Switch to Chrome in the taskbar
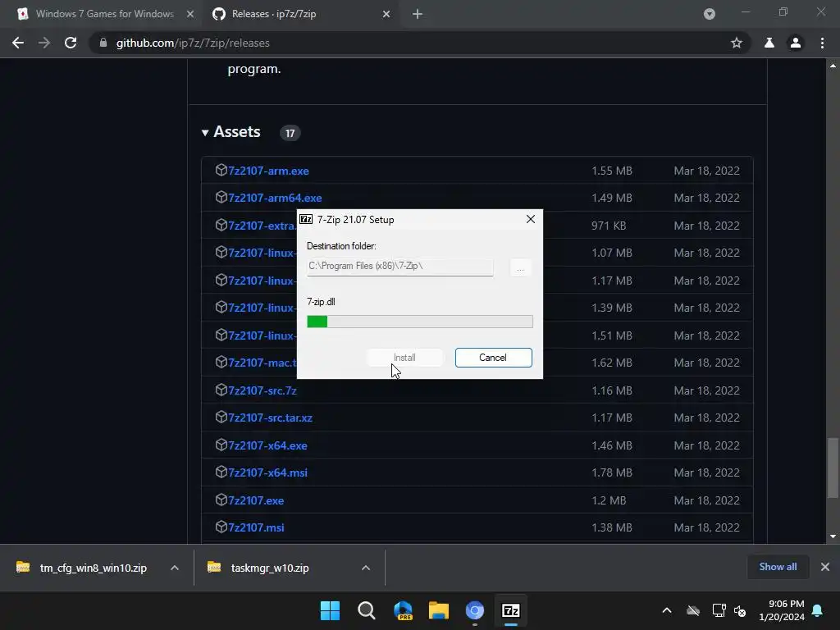Image resolution: width=840 pixels, height=630 pixels. (x=475, y=610)
